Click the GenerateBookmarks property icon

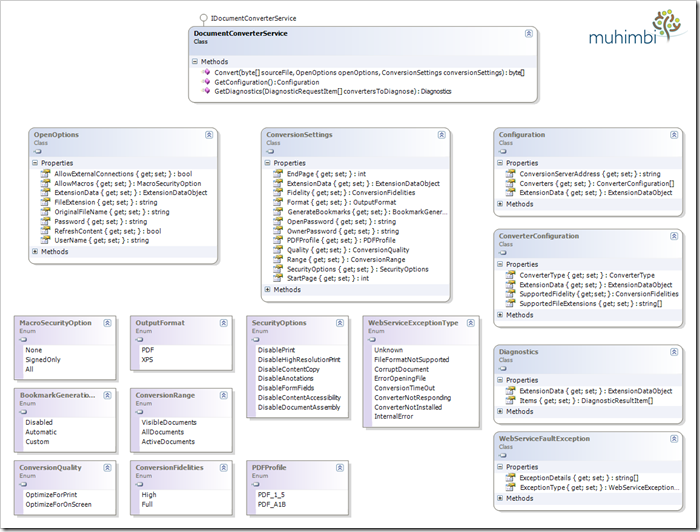tap(279, 212)
